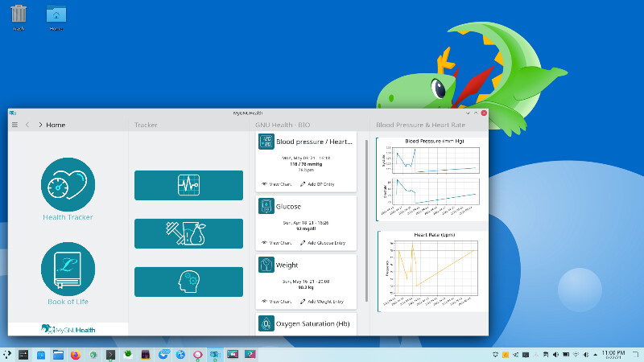Image resolution: width=644 pixels, height=362 pixels.
Task: Open the lifestyle dumbbell and fruit tile
Action: tap(188, 233)
